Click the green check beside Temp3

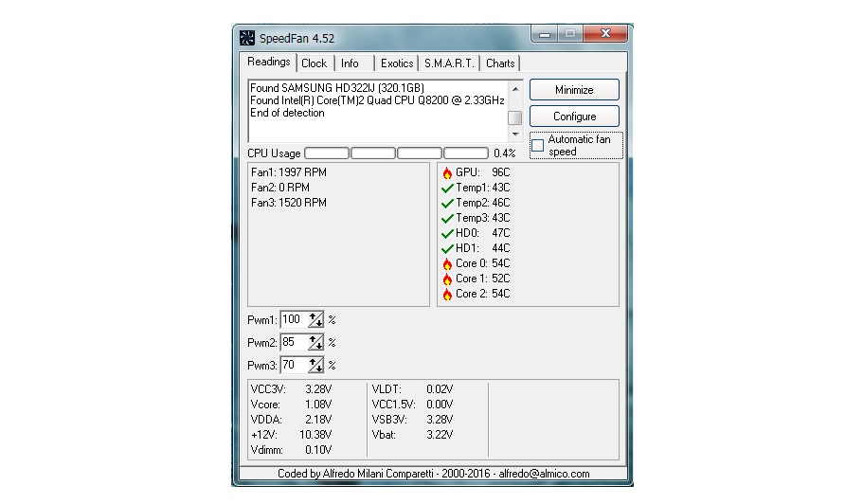pyautogui.click(x=447, y=219)
